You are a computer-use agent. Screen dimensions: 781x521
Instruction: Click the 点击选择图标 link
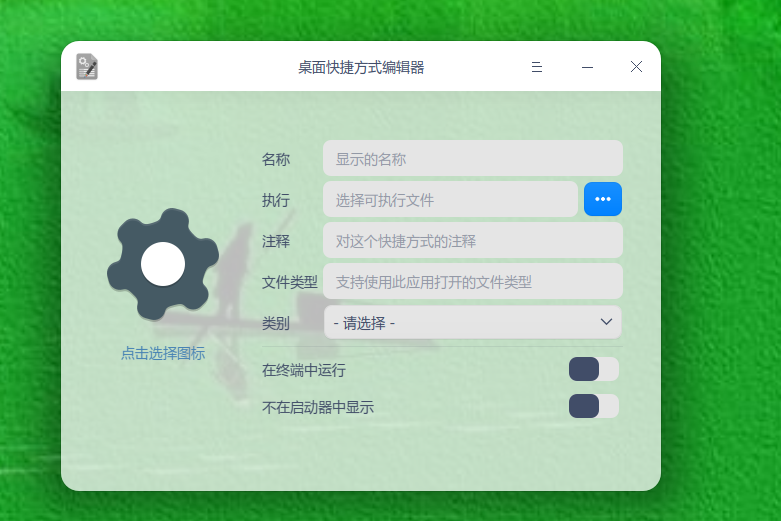click(163, 354)
